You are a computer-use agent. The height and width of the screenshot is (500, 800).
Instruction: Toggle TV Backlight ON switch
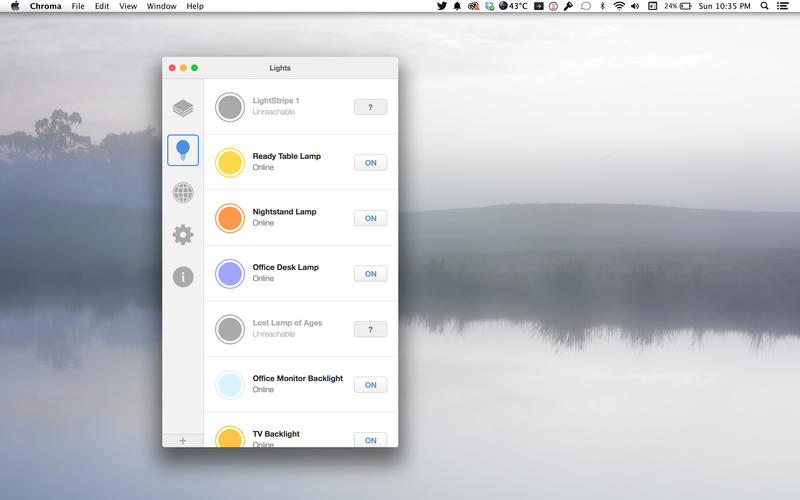pos(370,440)
